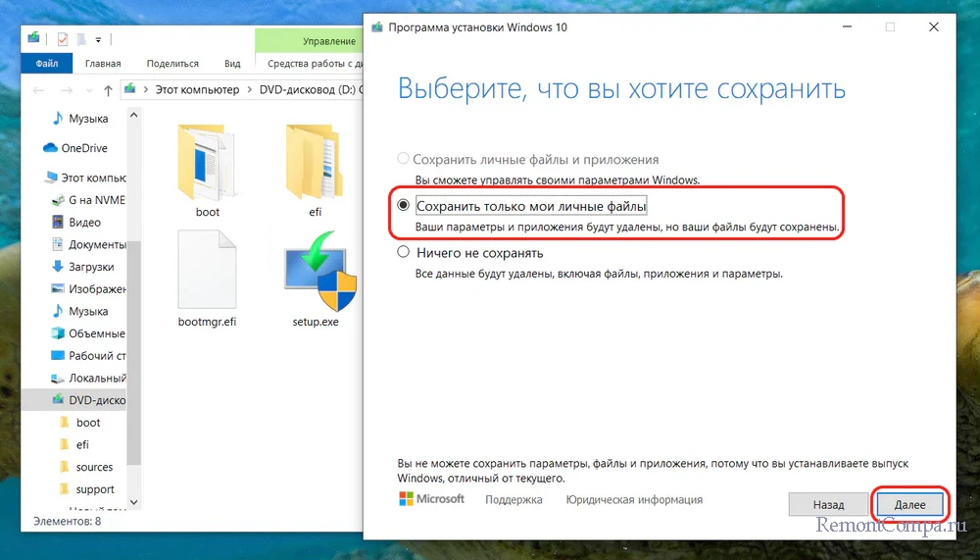Select the sources folder in the tree
980x560 pixels.
(94, 468)
